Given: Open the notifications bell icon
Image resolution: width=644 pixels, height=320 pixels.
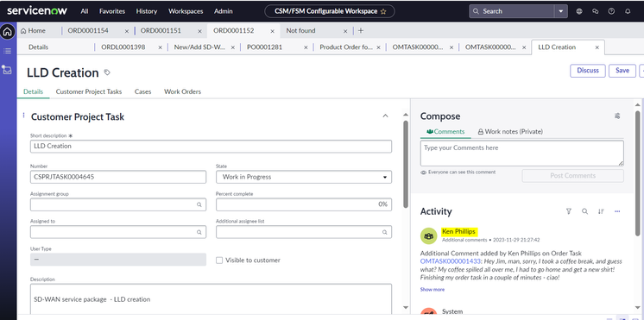Looking at the screenshot, I should pyautogui.click(x=628, y=11).
